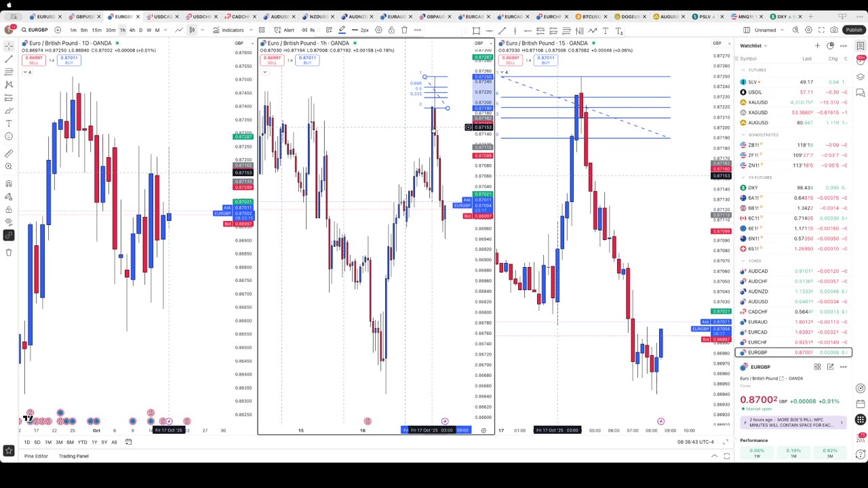Select the 15m timeframe
Viewport: 868px width, 488px height.
point(96,30)
